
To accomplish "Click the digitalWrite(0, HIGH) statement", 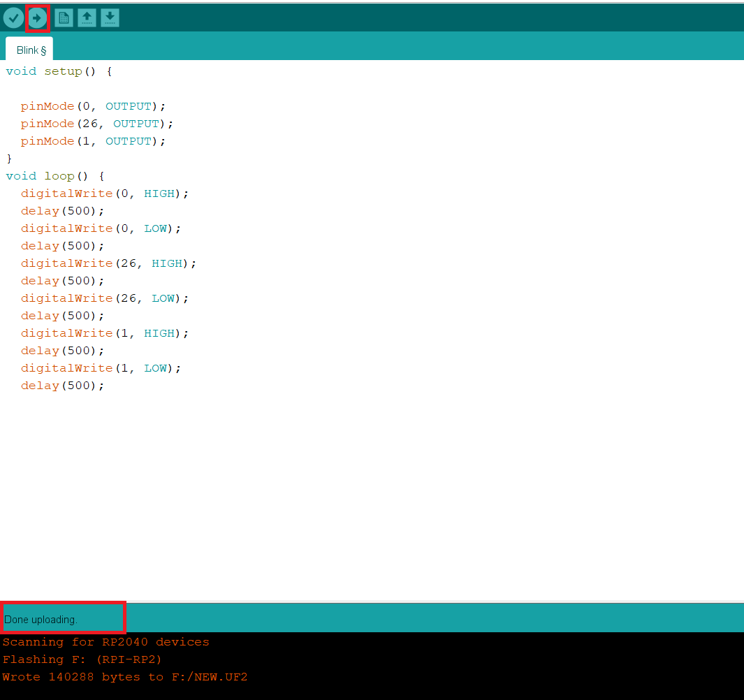I will click(x=105, y=194).
